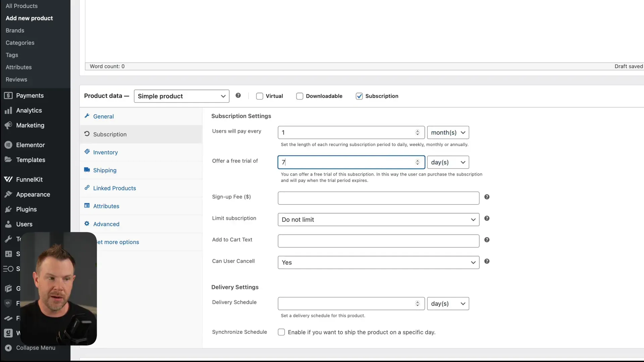Open Tags submenu link

pos(12,55)
